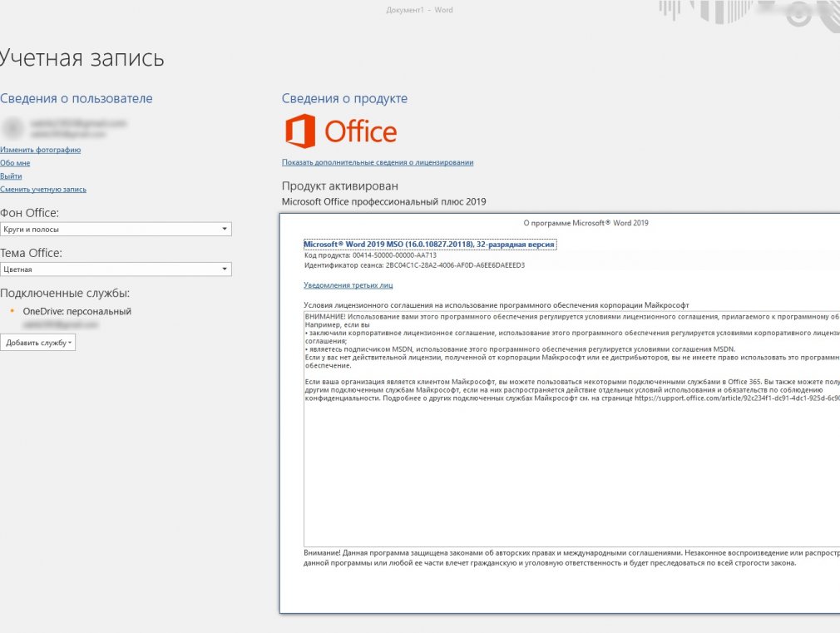Click the 'Учетная запись' page title
840x633 pixels.
[82, 58]
